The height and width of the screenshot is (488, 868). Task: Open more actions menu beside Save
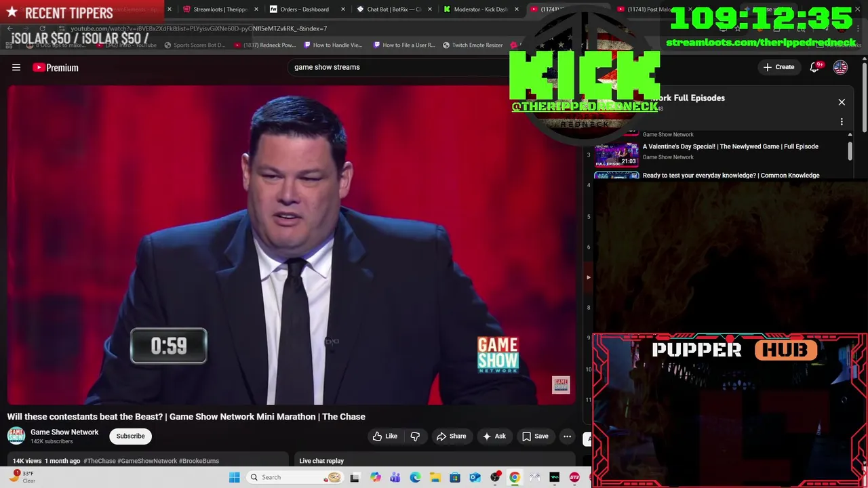click(x=568, y=436)
